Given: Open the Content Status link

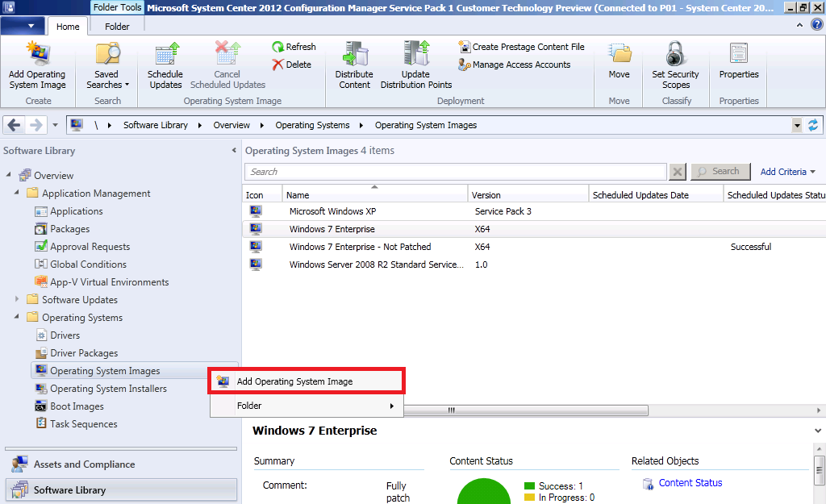Looking at the screenshot, I should pyautogui.click(x=690, y=483).
